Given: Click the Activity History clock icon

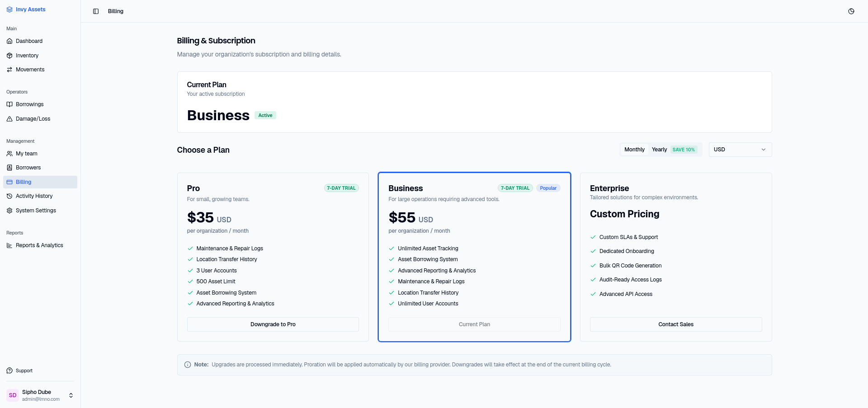Looking at the screenshot, I should point(9,196).
